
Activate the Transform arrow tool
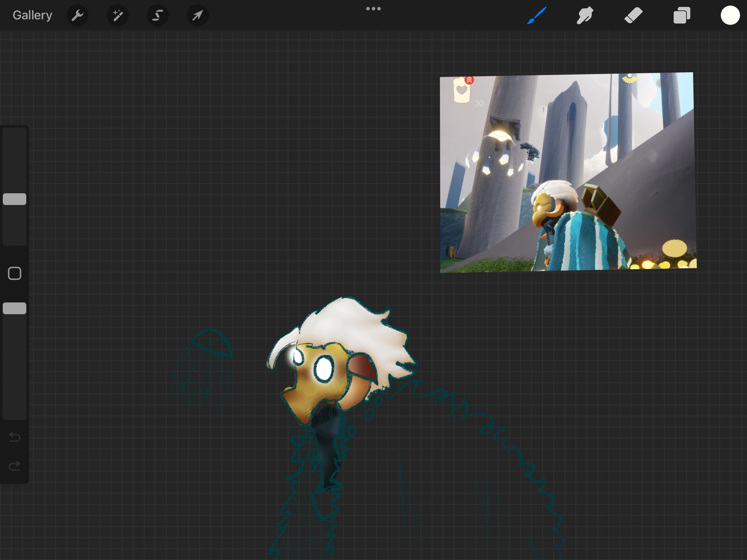(x=197, y=15)
